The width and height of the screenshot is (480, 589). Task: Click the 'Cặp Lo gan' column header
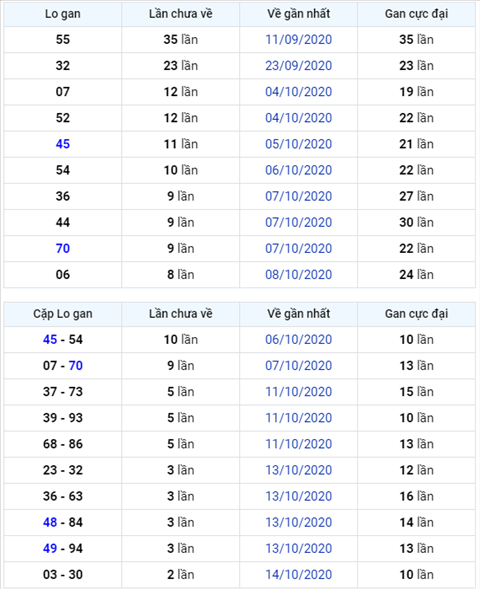click(x=63, y=314)
